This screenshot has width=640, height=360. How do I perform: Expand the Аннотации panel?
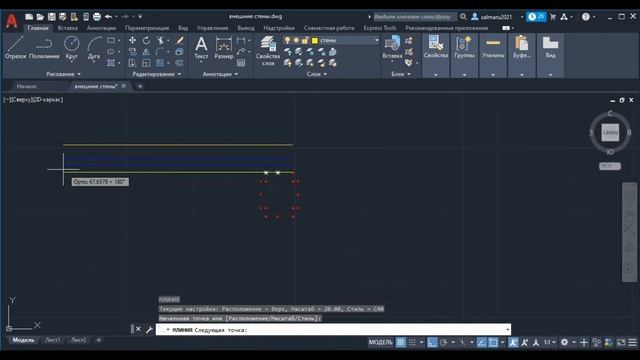coord(220,74)
